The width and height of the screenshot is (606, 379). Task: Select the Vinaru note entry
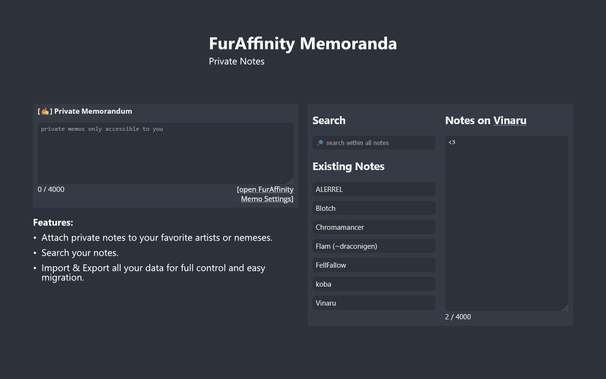pyautogui.click(x=374, y=303)
